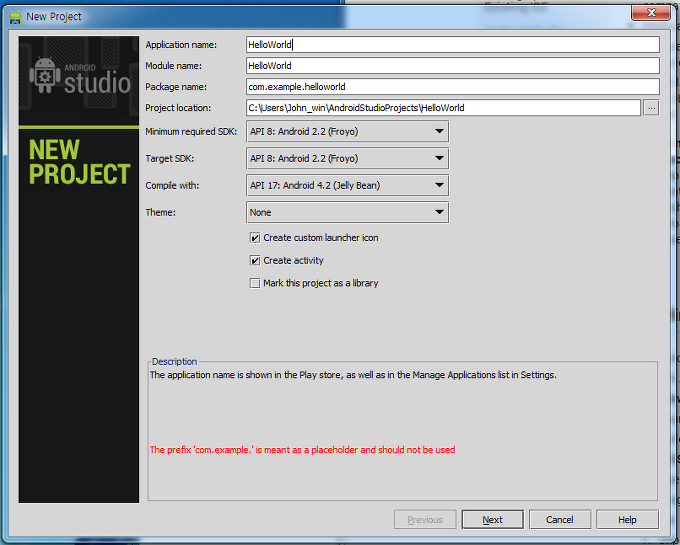The height and width of the screenshot is (545, 680).
Task: Click the Package name label
Action: 176,87
